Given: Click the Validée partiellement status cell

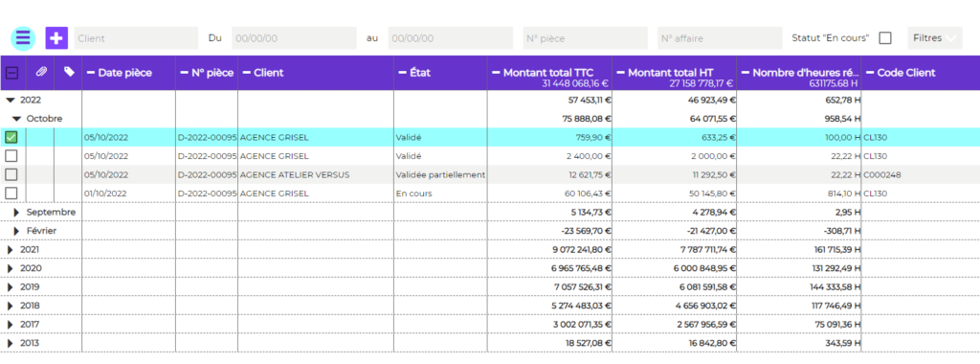Looking at the screenshot, I should [440, 175].
